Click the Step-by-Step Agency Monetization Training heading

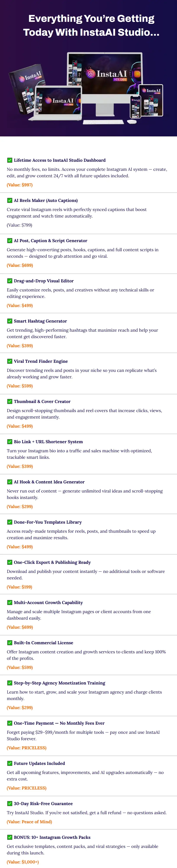[x=59, y=683]
